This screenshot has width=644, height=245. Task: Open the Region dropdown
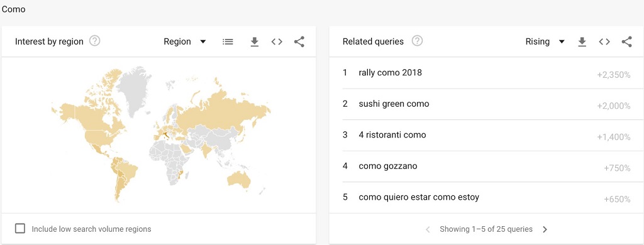pos(184,41)
